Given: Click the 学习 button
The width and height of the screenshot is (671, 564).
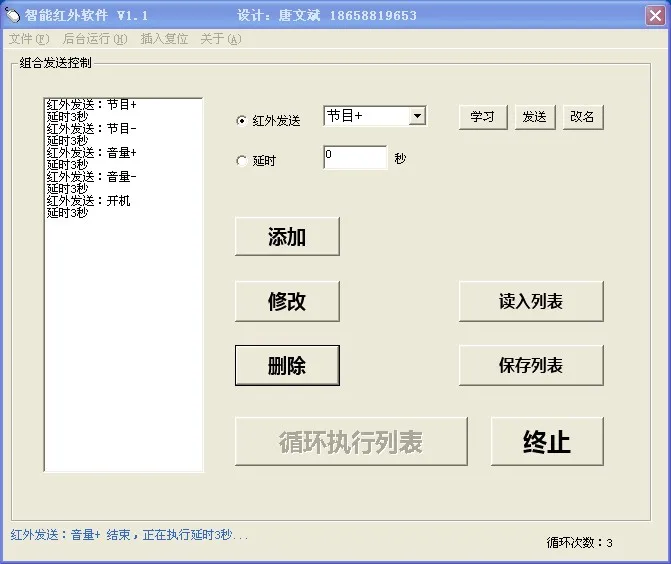Looking at the screenshot, I should 483,117.
